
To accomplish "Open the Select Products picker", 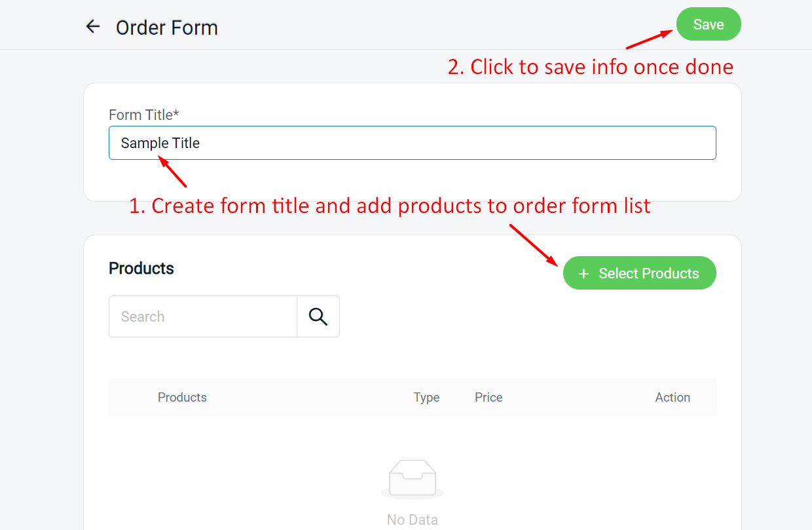I will point(640,273).
